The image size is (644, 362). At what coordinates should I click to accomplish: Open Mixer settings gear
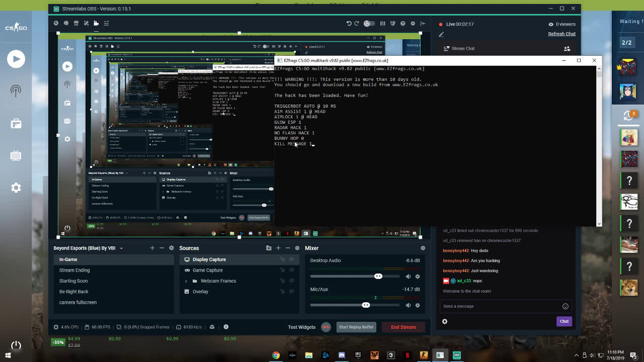(x=423, y=248)
